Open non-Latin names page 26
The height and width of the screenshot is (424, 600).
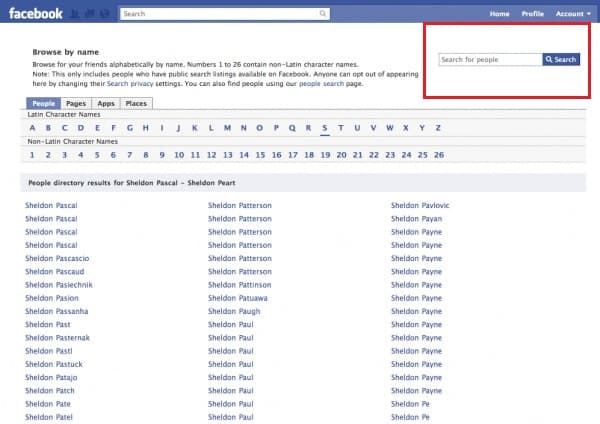click(438, 155)
